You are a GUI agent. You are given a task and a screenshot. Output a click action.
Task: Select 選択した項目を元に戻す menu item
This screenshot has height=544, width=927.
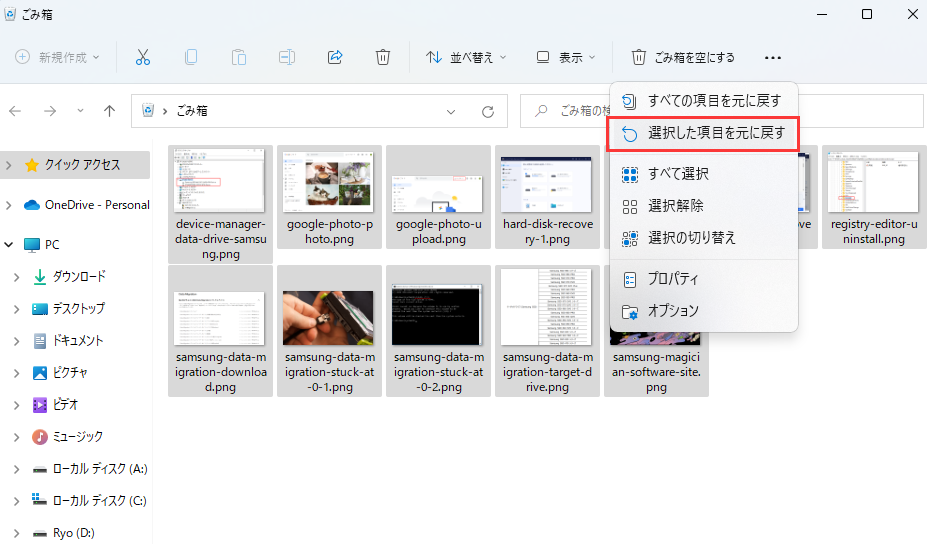[x=704, y=133]
